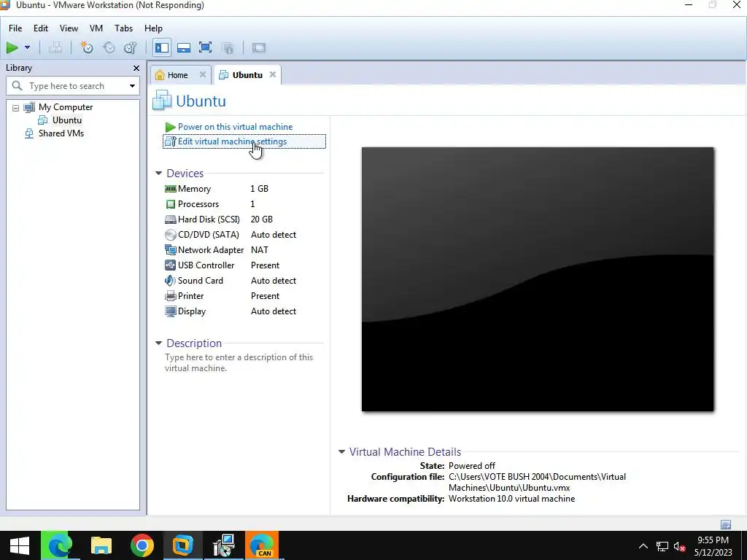Viewport: 747px width, 560px height.
Task: Click Power on this virtual machine link
Action: 236,127
